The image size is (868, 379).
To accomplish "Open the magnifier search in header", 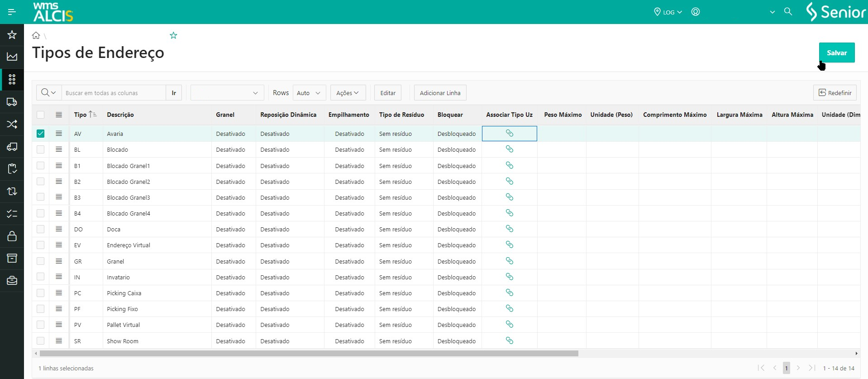I will pos(788,12).
